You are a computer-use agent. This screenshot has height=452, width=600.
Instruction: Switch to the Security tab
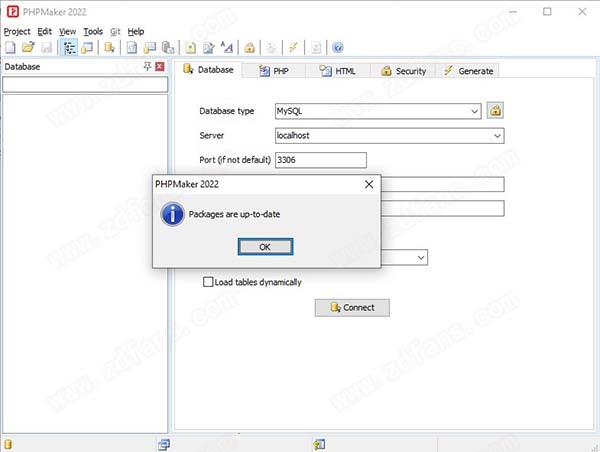click(x=403, y=71)
